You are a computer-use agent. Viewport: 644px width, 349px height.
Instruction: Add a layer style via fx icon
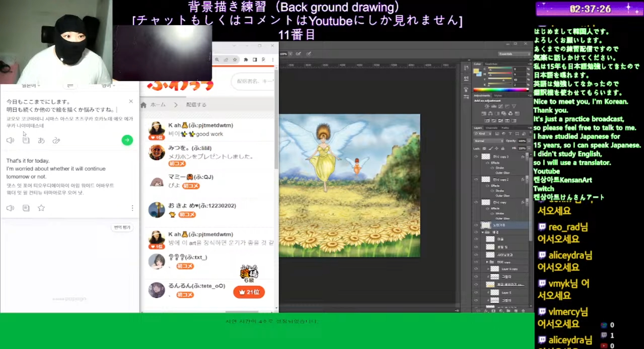click(x=486, y=311)
